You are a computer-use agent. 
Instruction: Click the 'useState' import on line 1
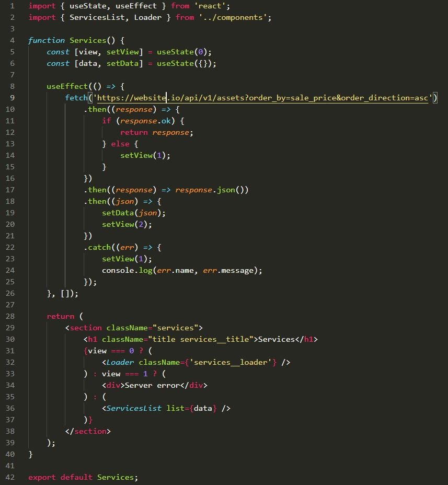(87, 6)
